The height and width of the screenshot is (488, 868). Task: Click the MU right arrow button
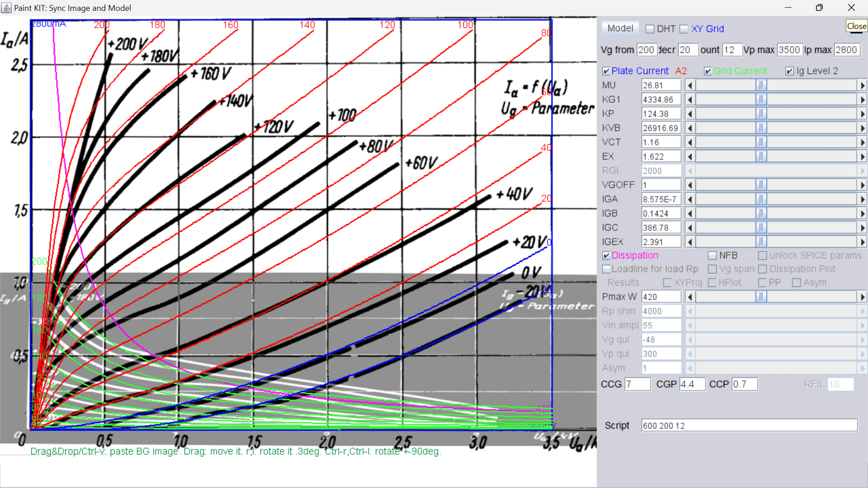(862, 85)
